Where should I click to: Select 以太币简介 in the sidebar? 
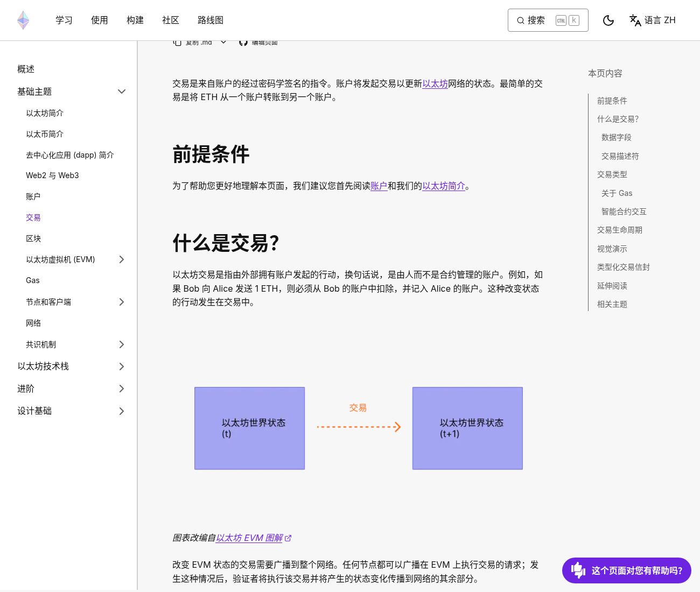(45, 134)
